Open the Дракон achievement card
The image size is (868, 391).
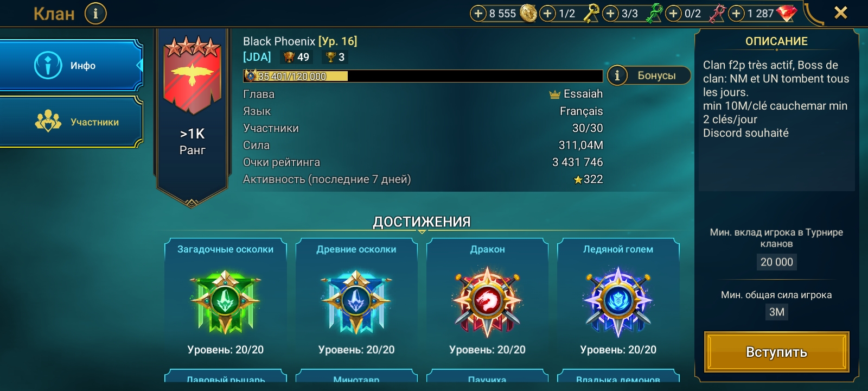(487, 300)
